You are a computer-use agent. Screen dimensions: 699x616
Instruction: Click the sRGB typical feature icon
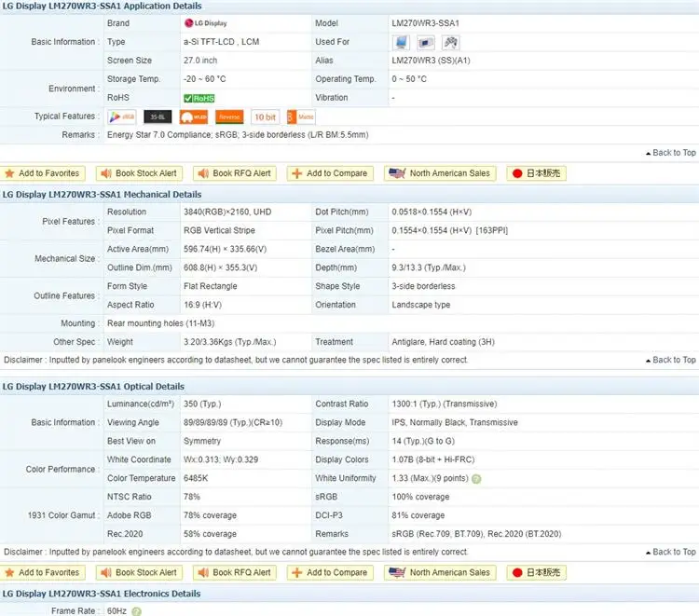coord(122,117)
